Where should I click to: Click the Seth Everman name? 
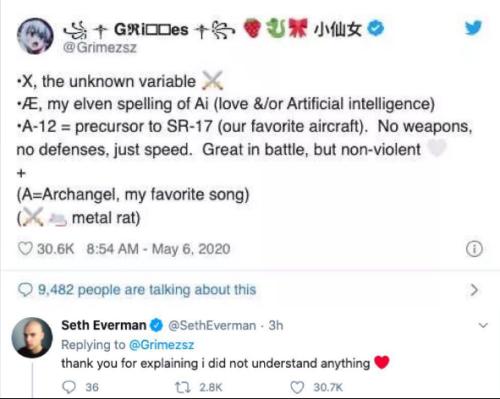pos(104,325)
